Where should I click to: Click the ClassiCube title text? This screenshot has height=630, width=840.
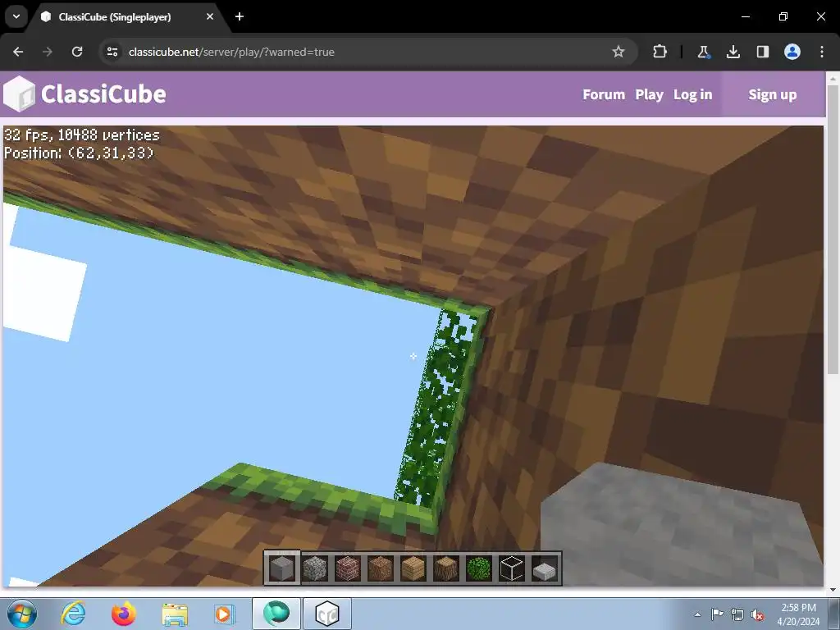pyautogui.click(x=103, y=94)
